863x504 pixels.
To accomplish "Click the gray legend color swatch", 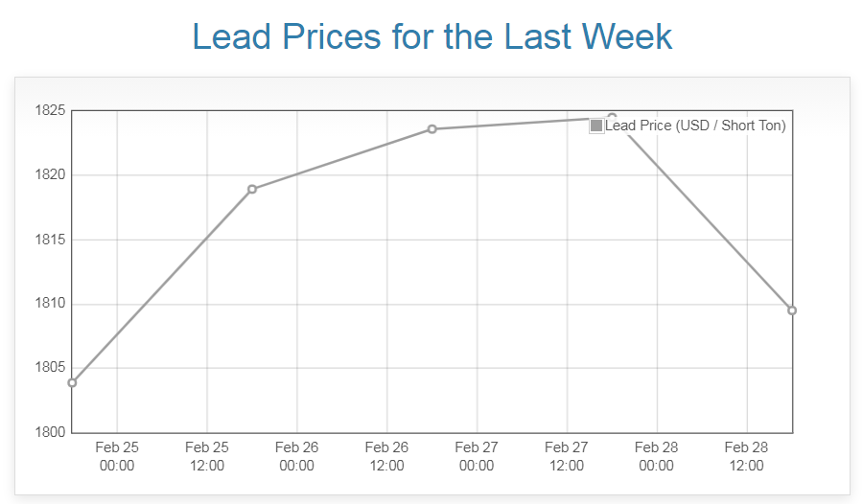I will 596,126.
